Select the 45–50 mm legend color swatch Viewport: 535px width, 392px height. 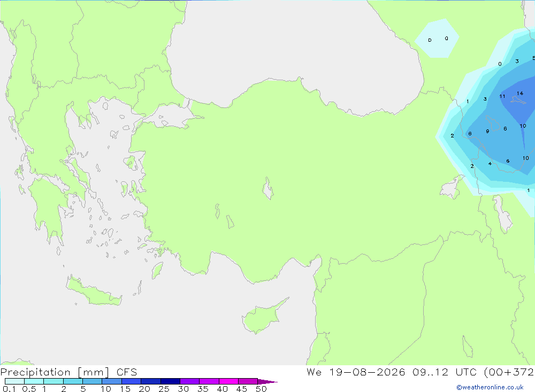coord(248,381)
